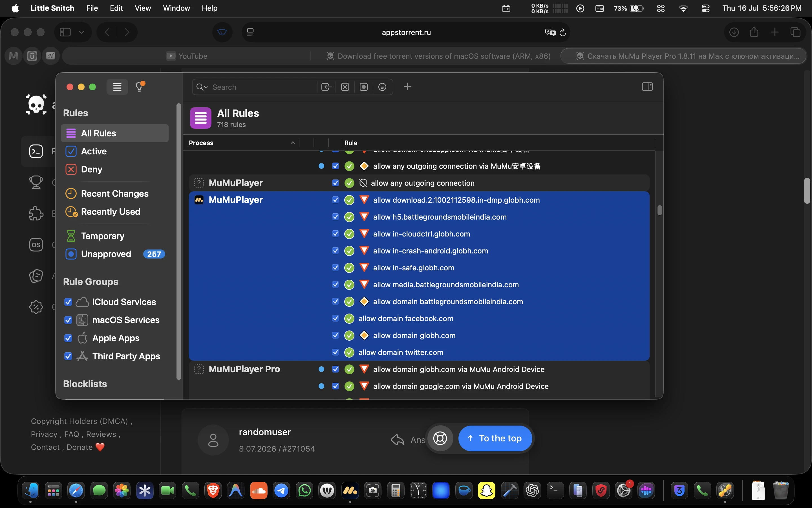Click the Safari page scrollbar thumb
The image size is (812, 508).
tap(807, 190)
